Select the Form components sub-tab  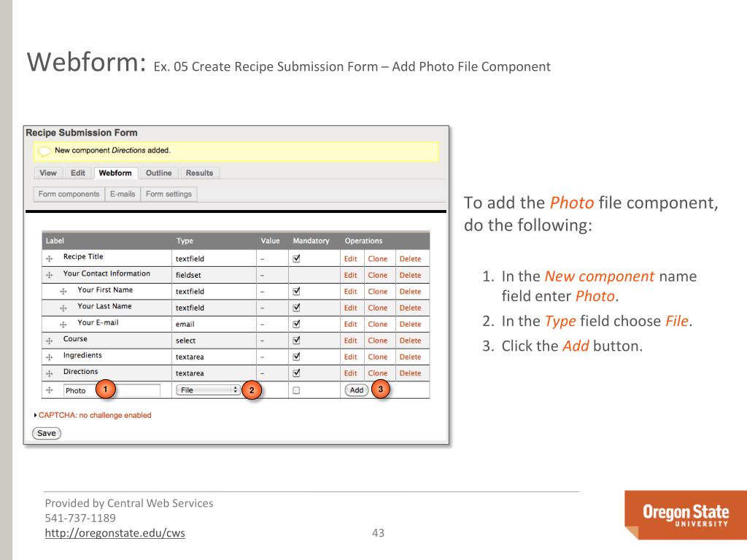[x=69, y=194]
